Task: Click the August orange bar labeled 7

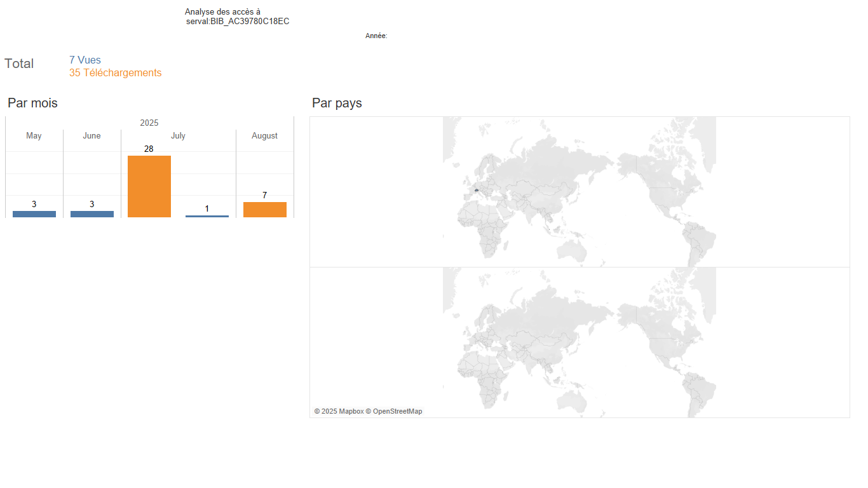Action: 265,210
